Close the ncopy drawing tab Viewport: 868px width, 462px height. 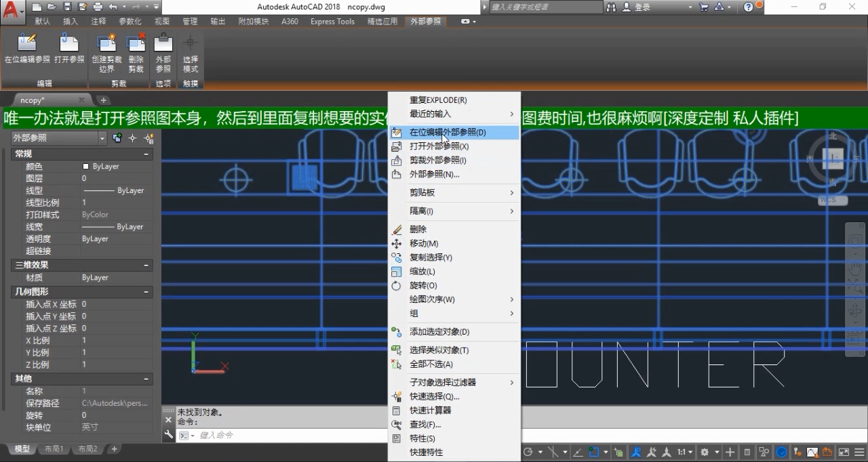click(x=81, y=100)
